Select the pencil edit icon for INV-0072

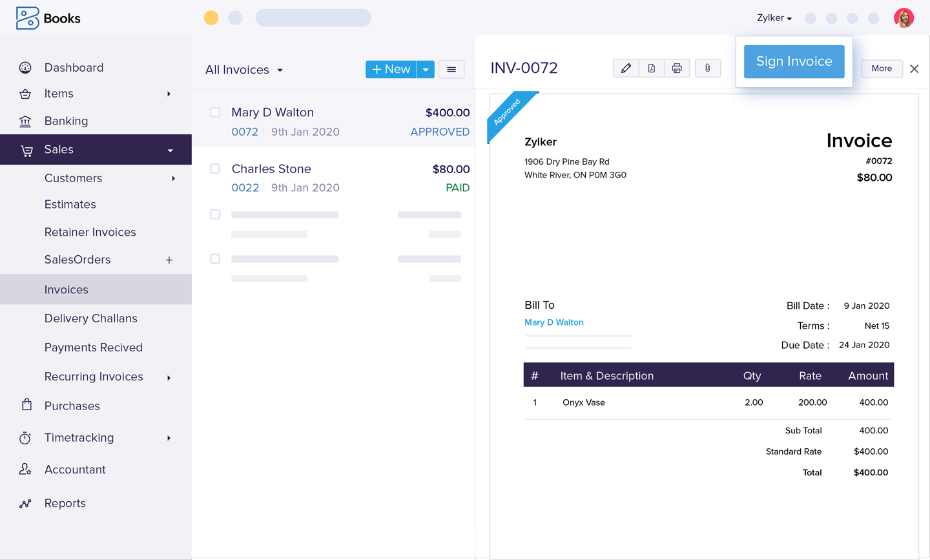coord(625,67)
